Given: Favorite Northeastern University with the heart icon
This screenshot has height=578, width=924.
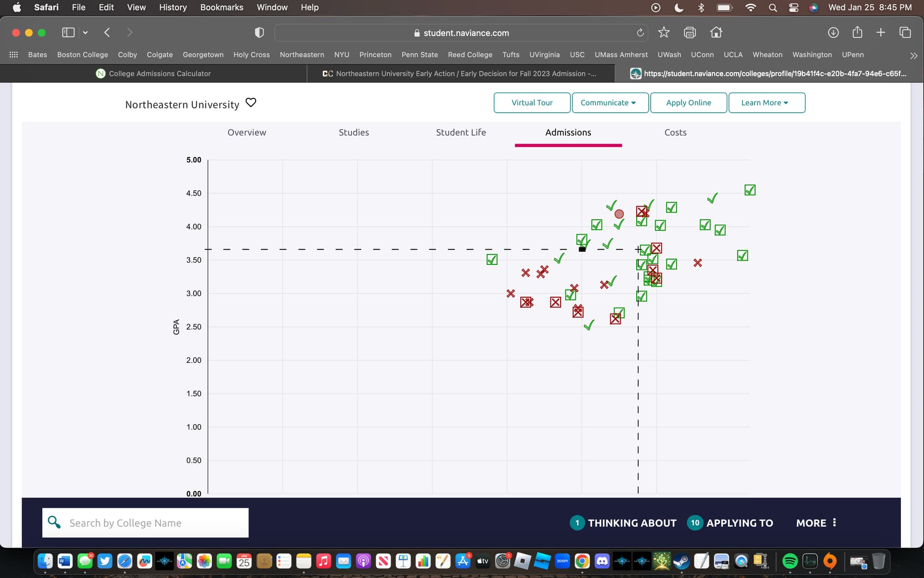Looking at the screenshot, I should coord(251,103).
